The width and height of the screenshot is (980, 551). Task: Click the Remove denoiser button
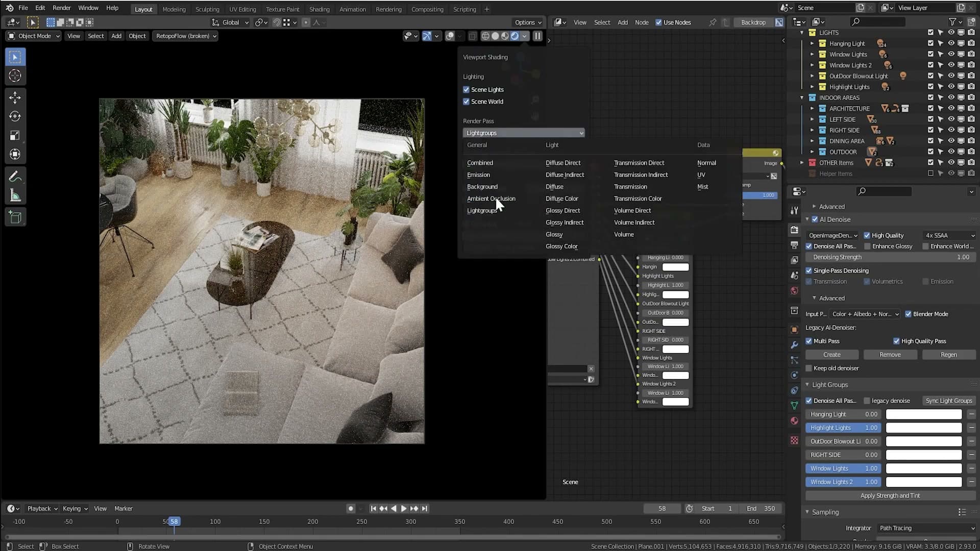click(890, 355)
